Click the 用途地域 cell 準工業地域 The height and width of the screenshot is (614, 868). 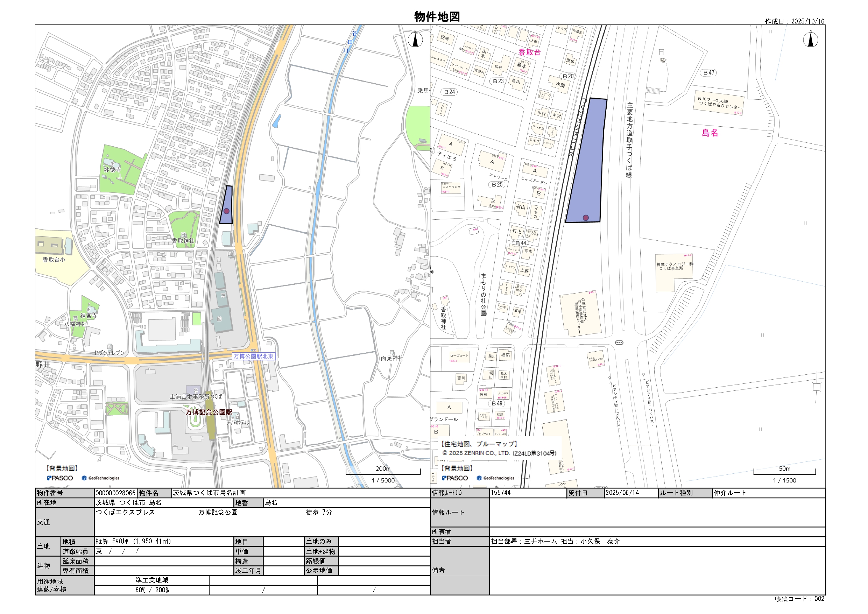(152, 580)
